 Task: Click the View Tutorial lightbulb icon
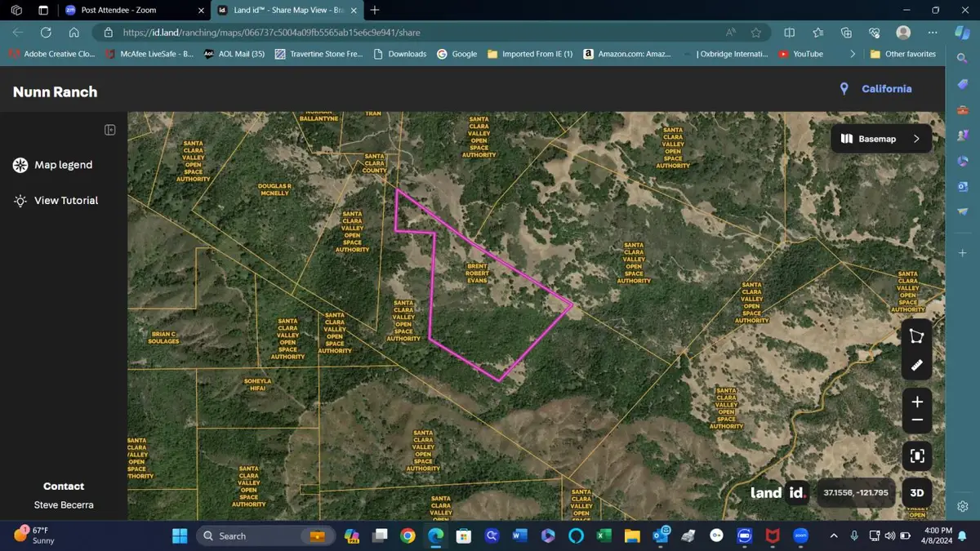[x=19, y=200]
